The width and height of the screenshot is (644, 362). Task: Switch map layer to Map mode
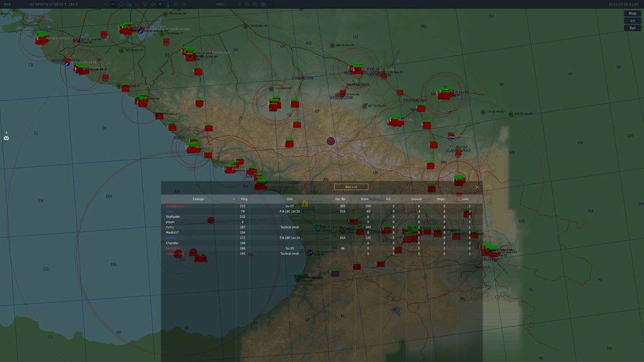pos(632,13)
